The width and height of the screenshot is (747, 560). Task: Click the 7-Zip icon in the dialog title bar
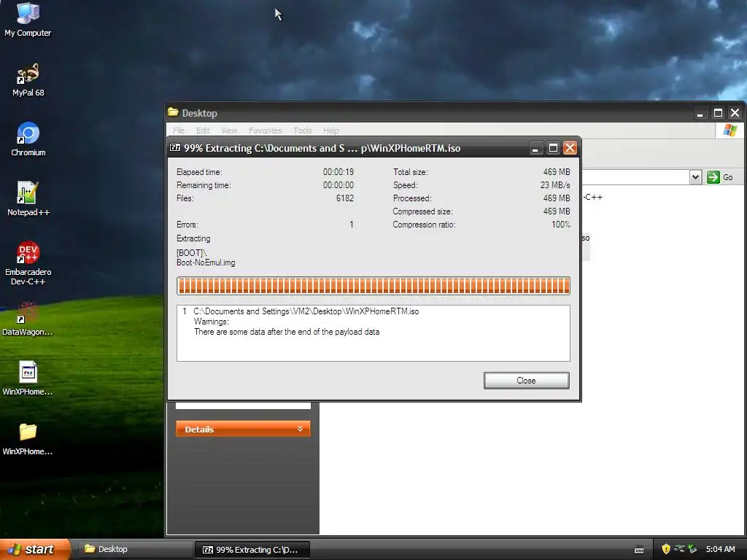pos(175,147)
